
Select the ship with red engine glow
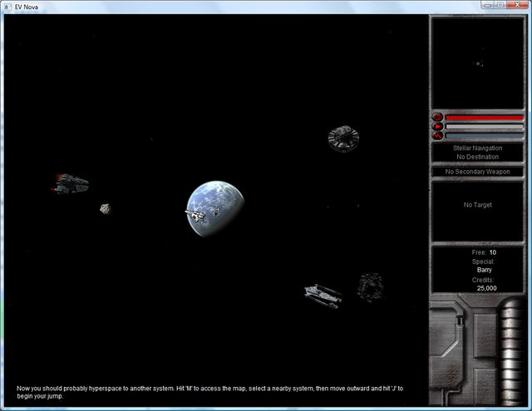70,183
